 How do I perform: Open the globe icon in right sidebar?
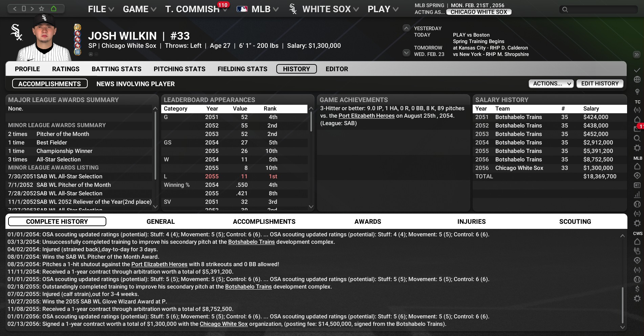(x=637, y=79)
